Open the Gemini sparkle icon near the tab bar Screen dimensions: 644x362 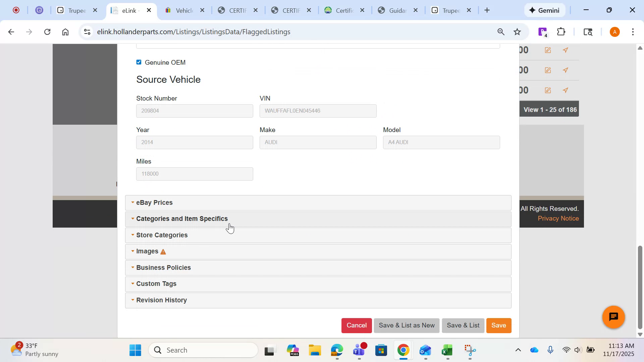point(532,10)
